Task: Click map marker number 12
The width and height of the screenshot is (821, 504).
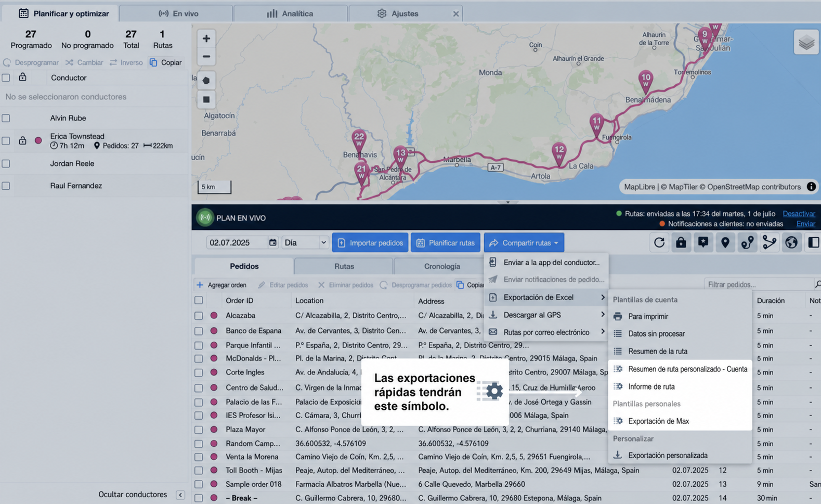Action: click(x=559, y=153)
